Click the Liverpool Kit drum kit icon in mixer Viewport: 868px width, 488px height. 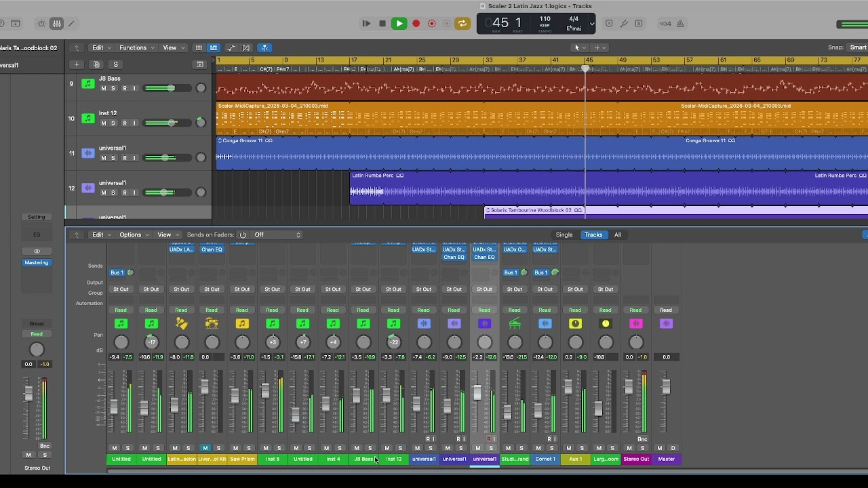[x=212, y=324]
